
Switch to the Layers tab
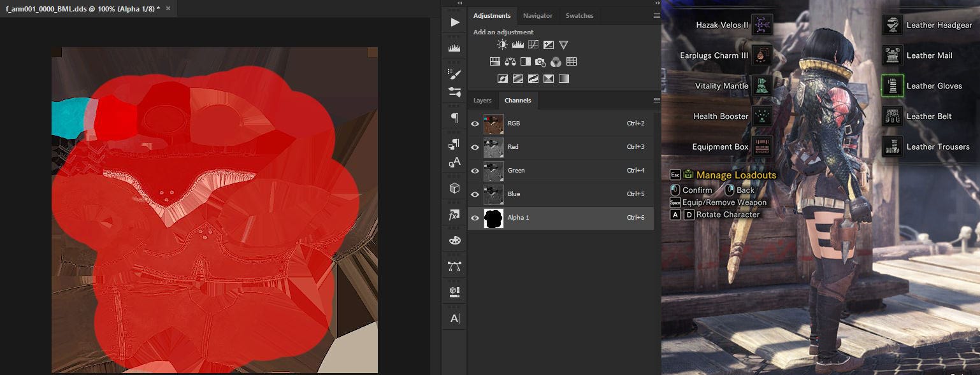482,101
